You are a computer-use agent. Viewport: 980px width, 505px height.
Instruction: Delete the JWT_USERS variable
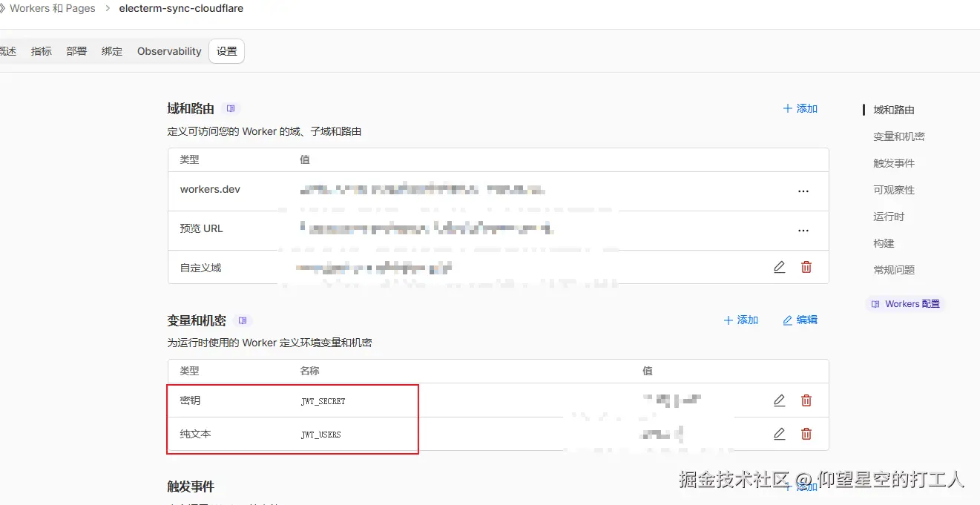click(x=806, y=434)
